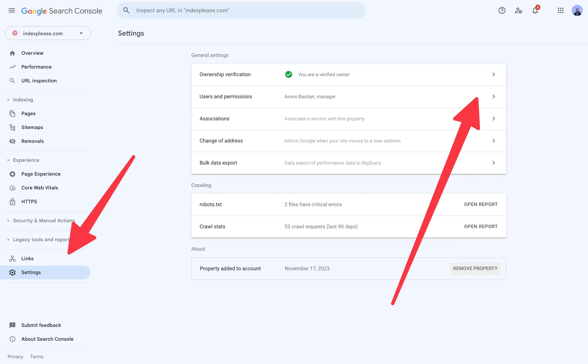588x364 pixels.
Task: Open Associations row chevron
Action: pyautogui.click(x=494, y=119)
